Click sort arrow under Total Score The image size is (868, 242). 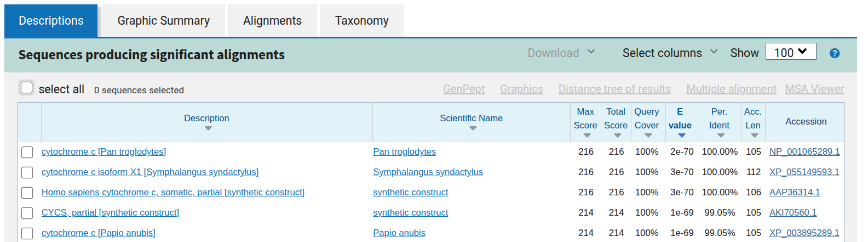(x=617, y=136)
